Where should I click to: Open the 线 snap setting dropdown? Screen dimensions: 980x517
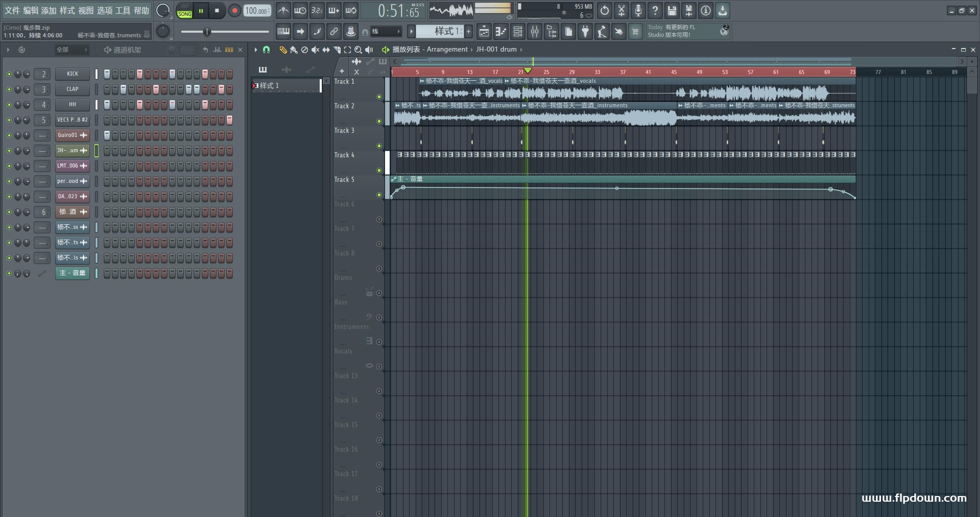coord(386,32)
